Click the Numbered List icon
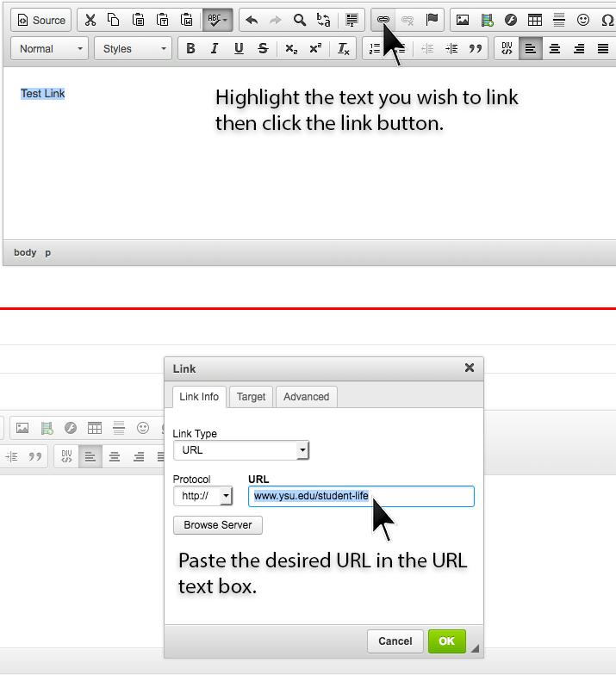The width and height of the screenshot is (616, 675). (374, 48)
